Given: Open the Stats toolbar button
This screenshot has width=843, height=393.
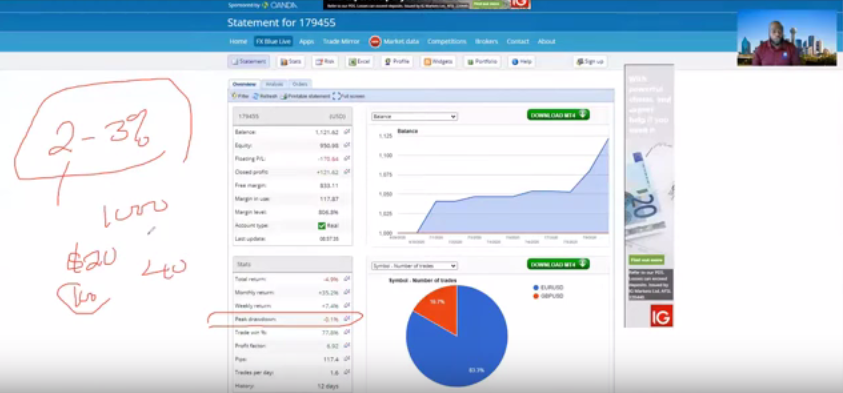Looking at the screenshot, I should point(291,62).
